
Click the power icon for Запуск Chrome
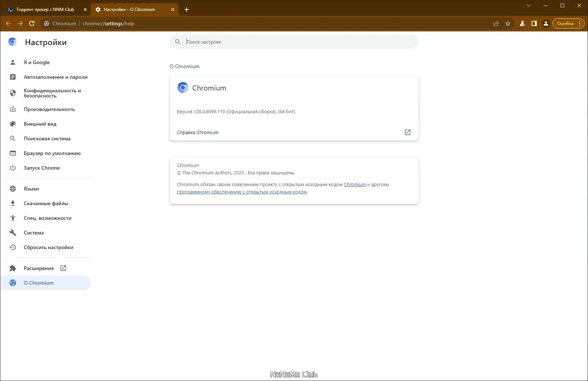click(x=13, y=168)
